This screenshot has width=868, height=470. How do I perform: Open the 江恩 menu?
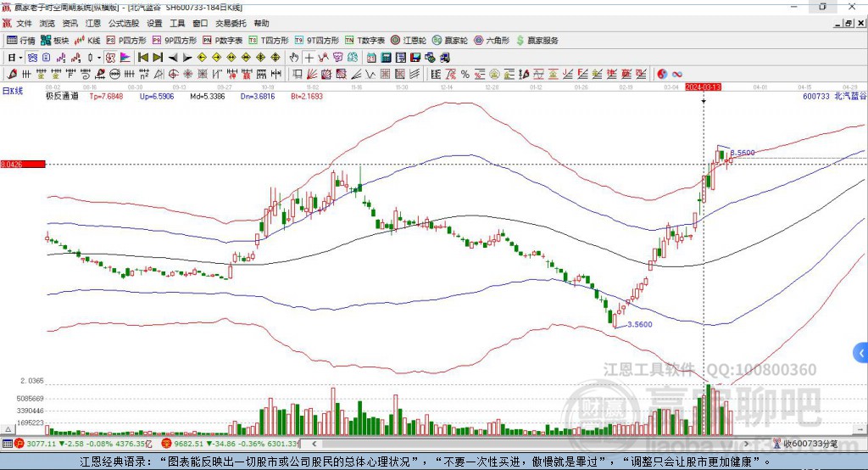93,23
